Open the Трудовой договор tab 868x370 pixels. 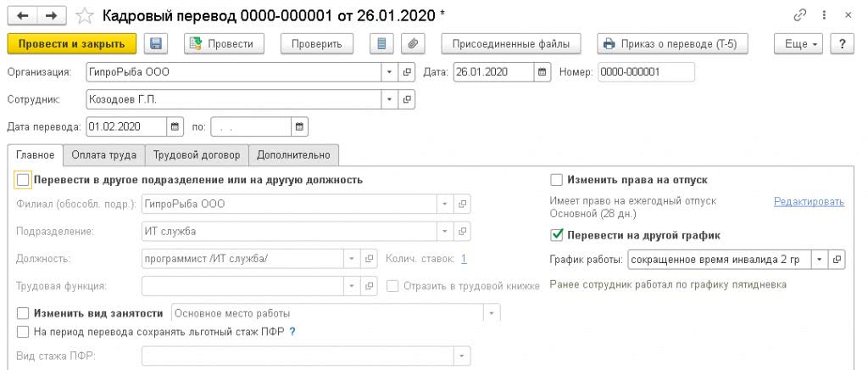coord(197,154)
